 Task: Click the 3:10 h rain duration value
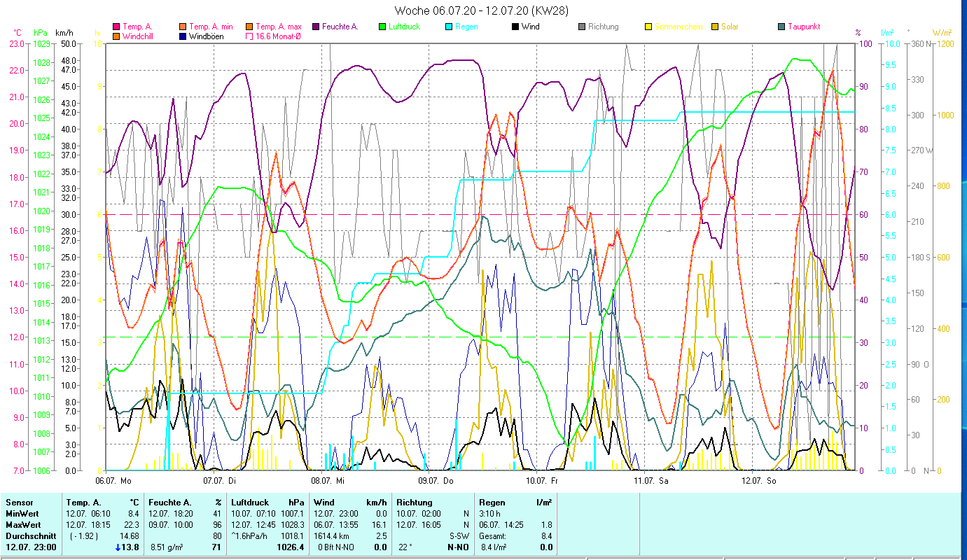pyautogui.click(x=490, y=514)
